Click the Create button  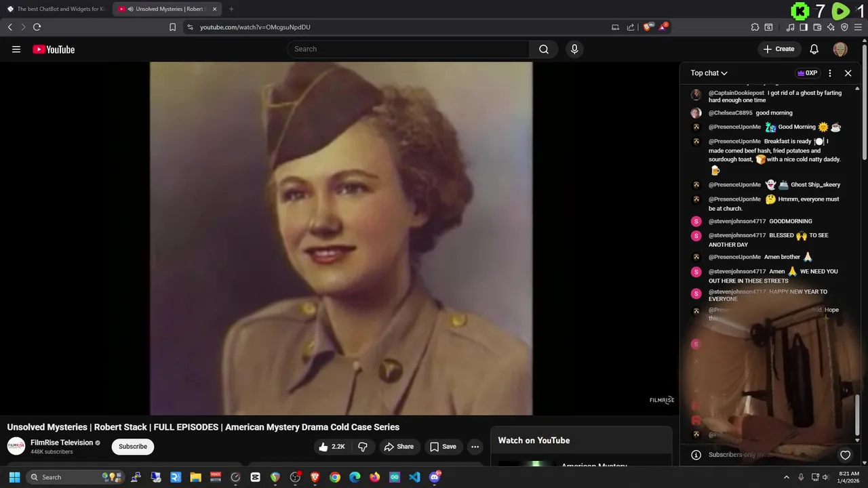(x=778, y=49)
